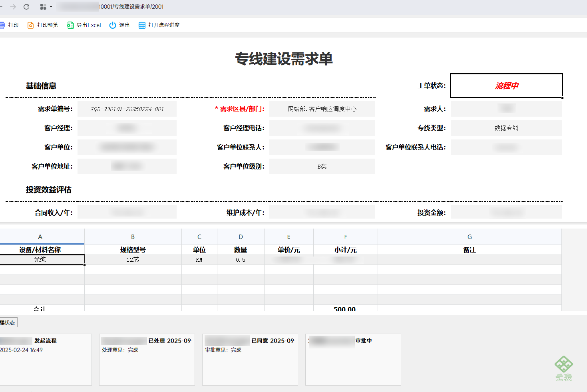
Task: Select the 需求区县/部门 field
Action: click(x=322, y=109)
